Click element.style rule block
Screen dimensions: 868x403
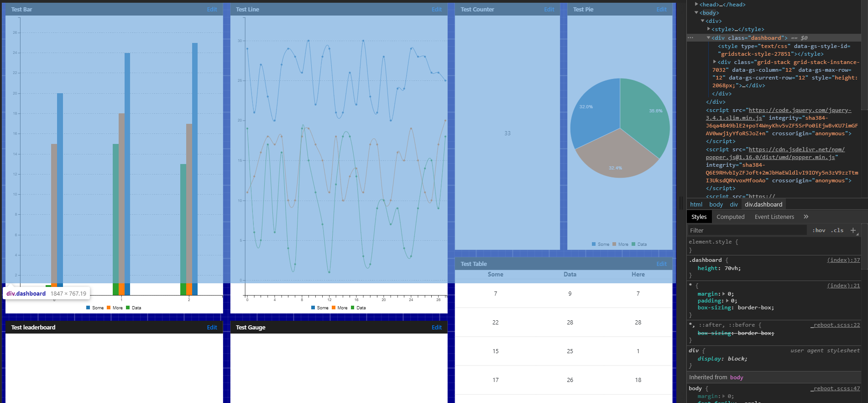(x=773, y=245)
